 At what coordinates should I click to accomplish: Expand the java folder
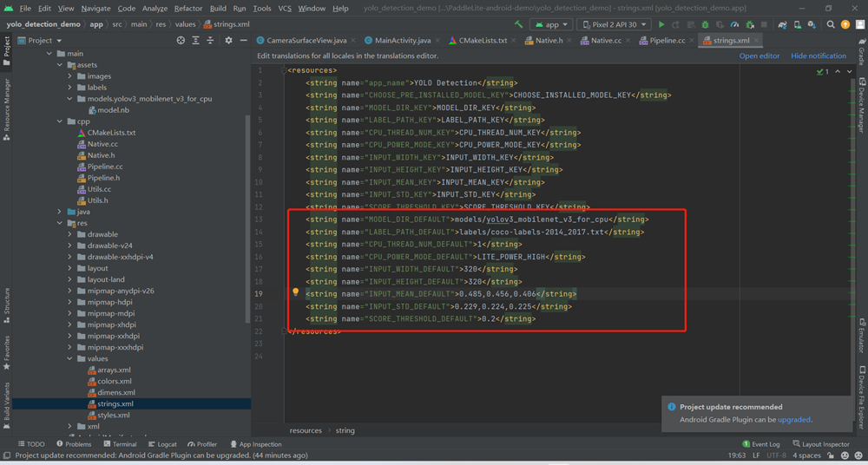[61, 212]
